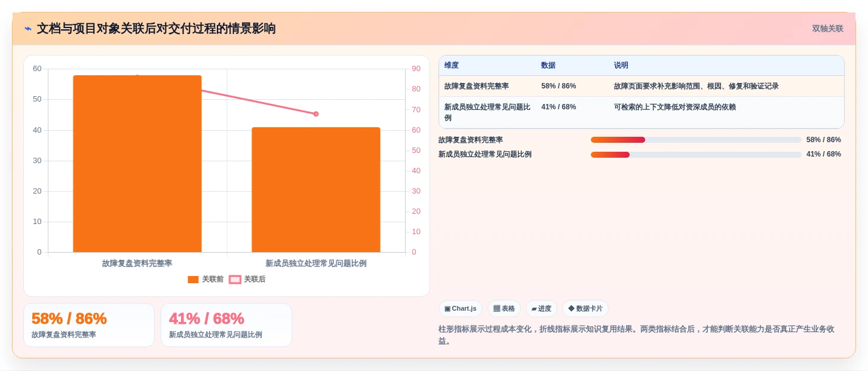
Task: Click the Chart.js tag chip
Action: (461, 309)
